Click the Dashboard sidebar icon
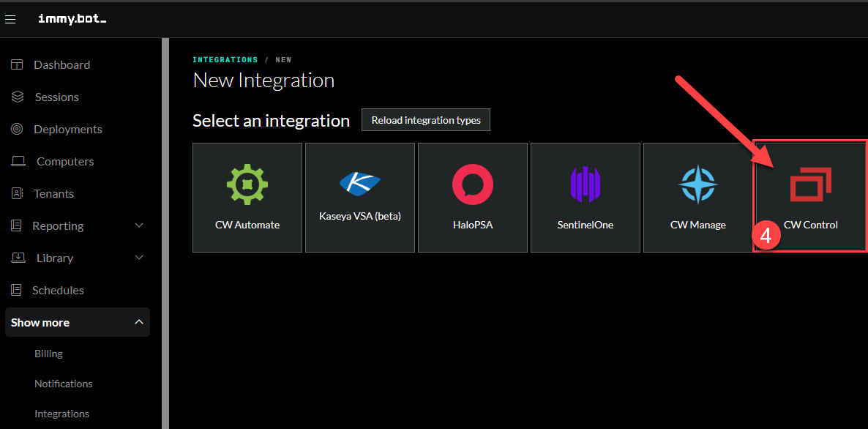The image size is (868, 429). (17, 65)
